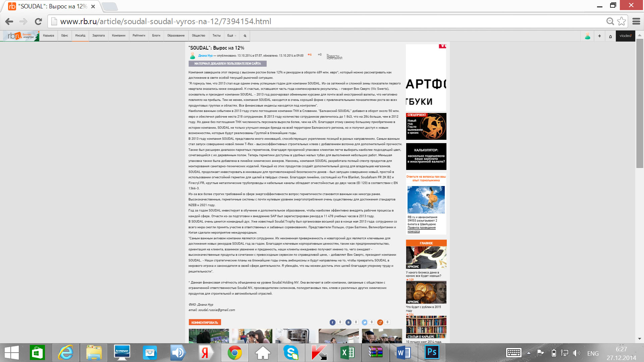Go back to the previous page

point(9,21)
